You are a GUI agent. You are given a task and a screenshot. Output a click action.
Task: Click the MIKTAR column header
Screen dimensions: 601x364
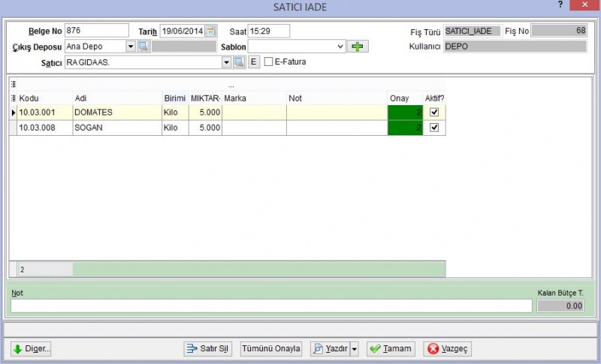[205, 98]
